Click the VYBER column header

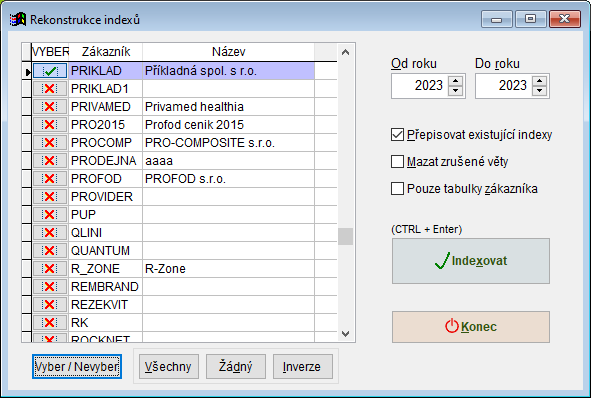click(50, 52)
